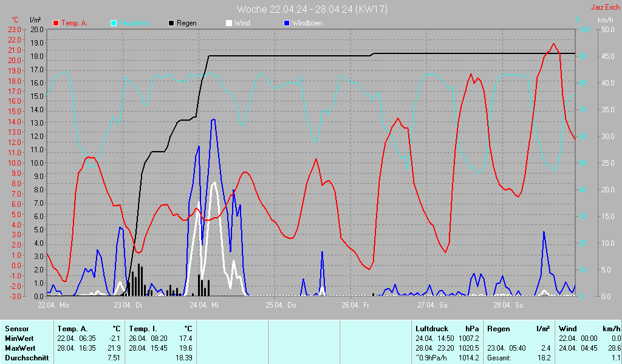Click the 20.0 l/m² axis tick
Screen dimensions: 622x364
point(37,30)
